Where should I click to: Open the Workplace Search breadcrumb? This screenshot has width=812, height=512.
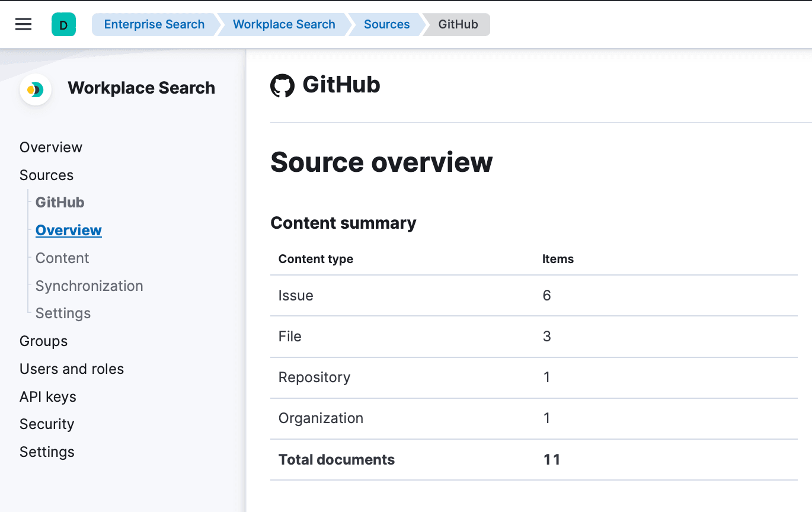[284, 24]
